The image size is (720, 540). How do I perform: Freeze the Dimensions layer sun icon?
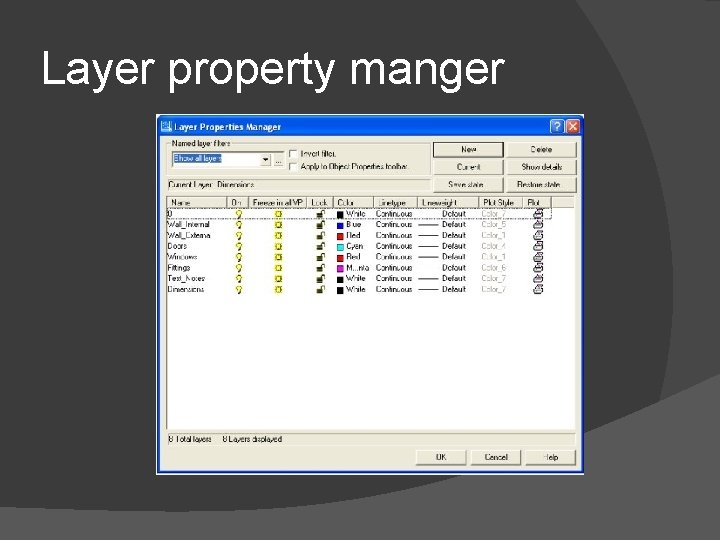[278, 290]
